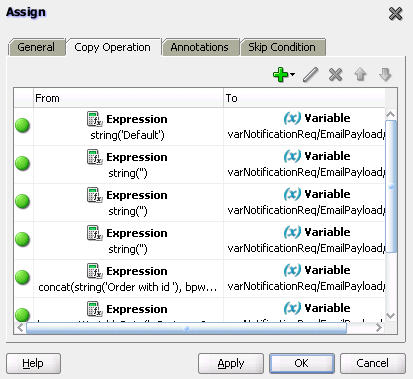Select the green status circle of concat row
413x379 pixels.
pos(23,277)
